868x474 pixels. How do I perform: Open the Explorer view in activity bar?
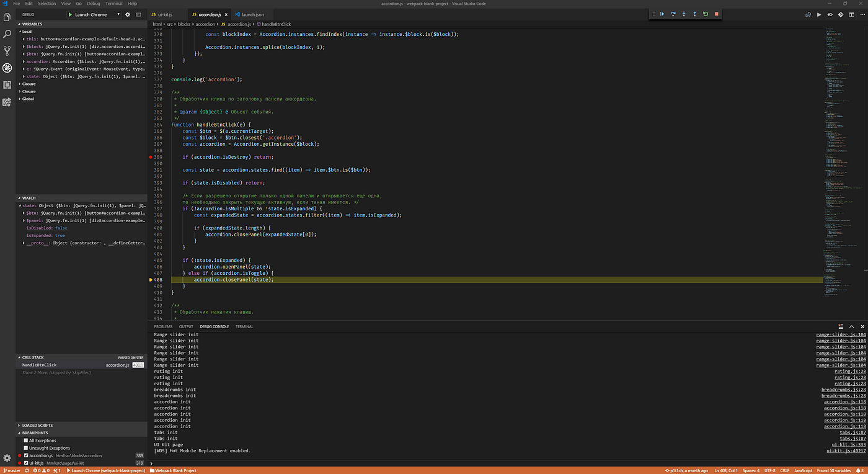click(x=7, y=17)
